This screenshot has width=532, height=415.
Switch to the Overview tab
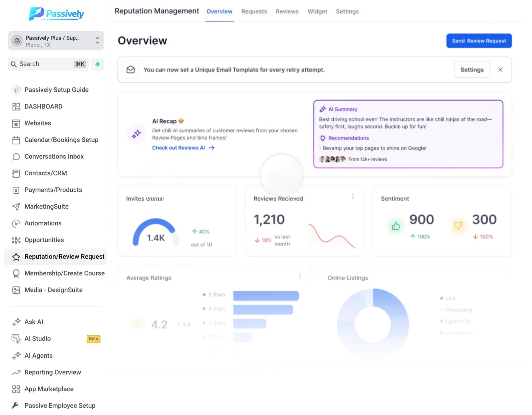click(x=219, y=11)
